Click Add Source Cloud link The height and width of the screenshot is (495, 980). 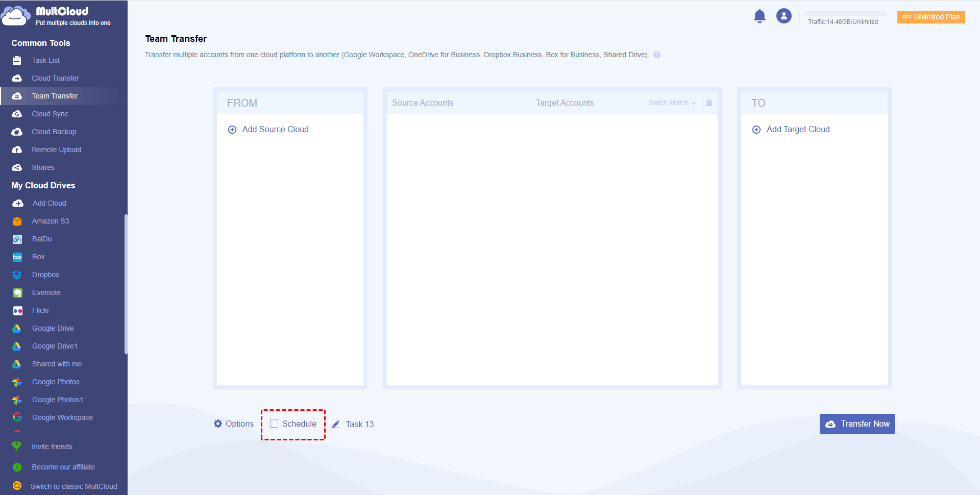(x=276, y=130)
